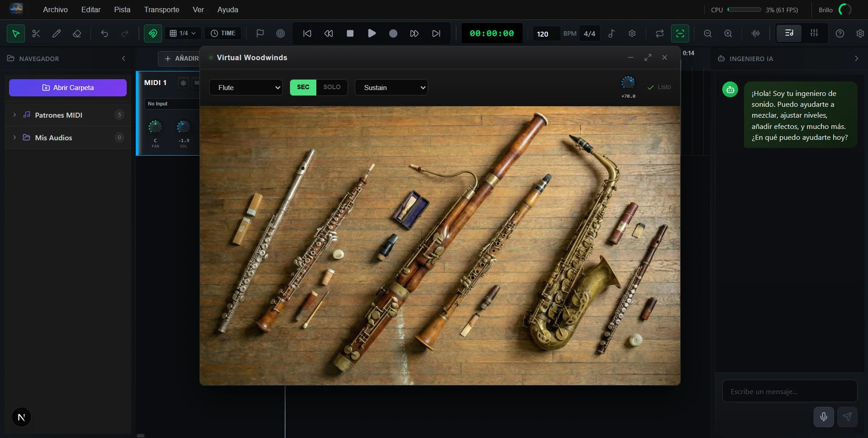868x438 pixels.
Task: Open the Flute instrument dropdown
Action: [x=246, y=88]
